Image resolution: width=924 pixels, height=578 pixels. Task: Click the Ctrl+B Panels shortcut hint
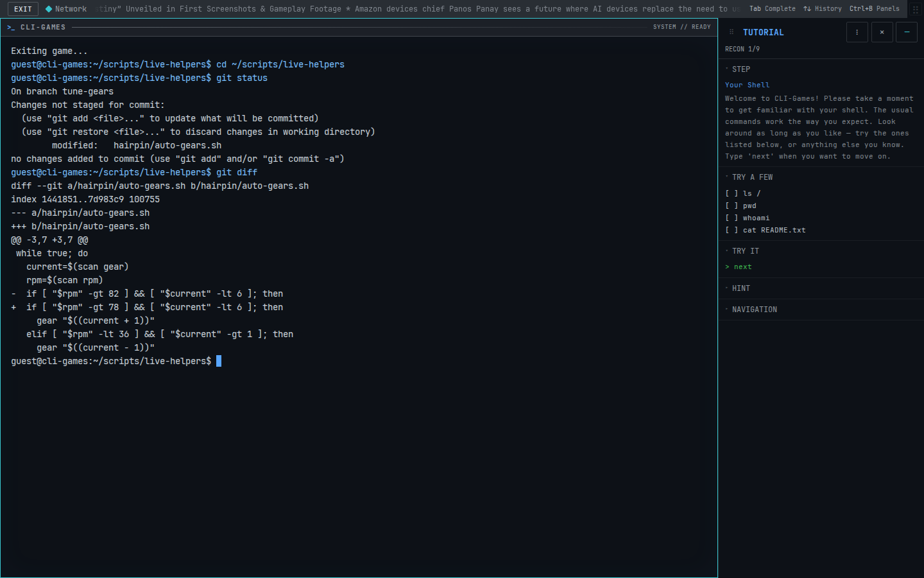tap(875, 9)
